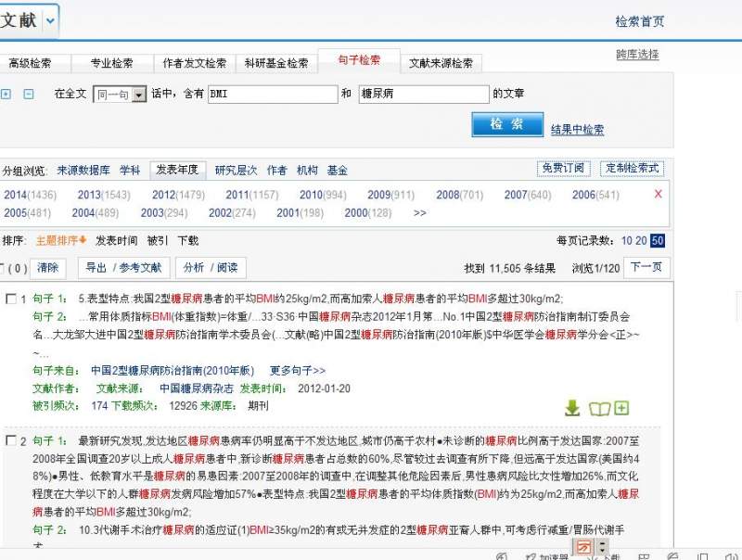742x560 pixels.
Task: Focus the 糖尿病 keyword input field
Action: point(424,95)
